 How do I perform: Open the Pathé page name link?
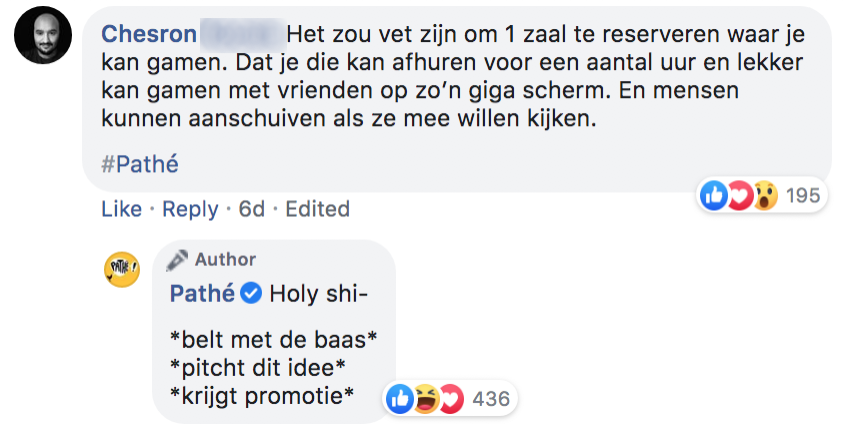coord(202,294)
